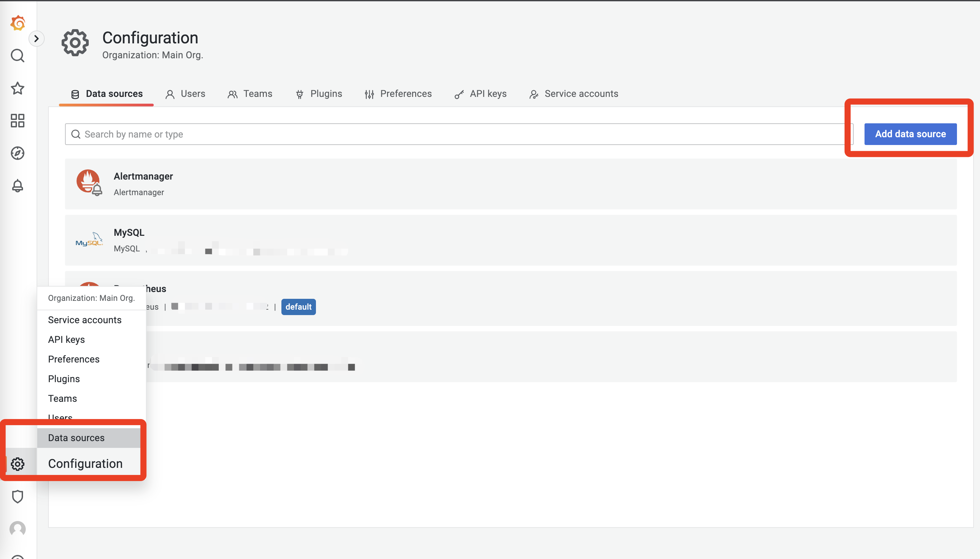Viewport: 980px width, 559px height.
Task: Click the large Configuration page gear icon
Action: [75, 43]
